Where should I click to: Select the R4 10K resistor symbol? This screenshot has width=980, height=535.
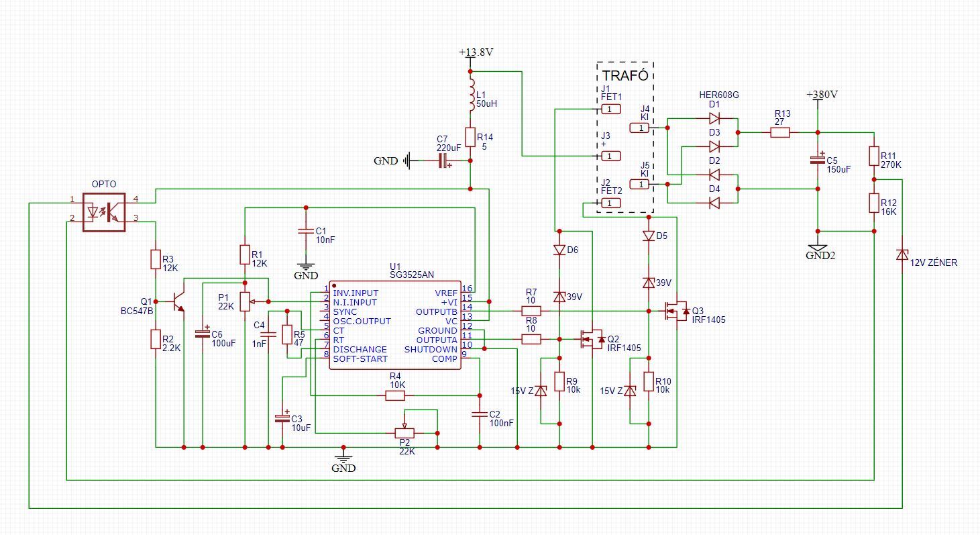click(395, 395)
